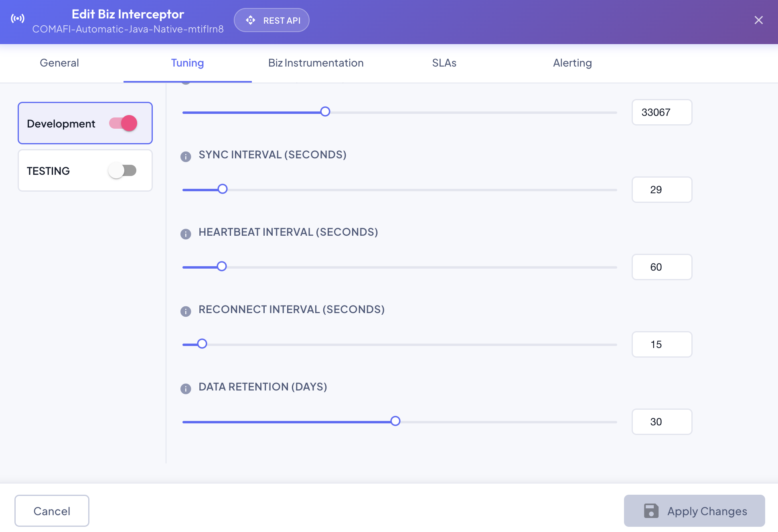Focus the Data Retention value field 30
778x532 pixels.
tap(662, 422)
